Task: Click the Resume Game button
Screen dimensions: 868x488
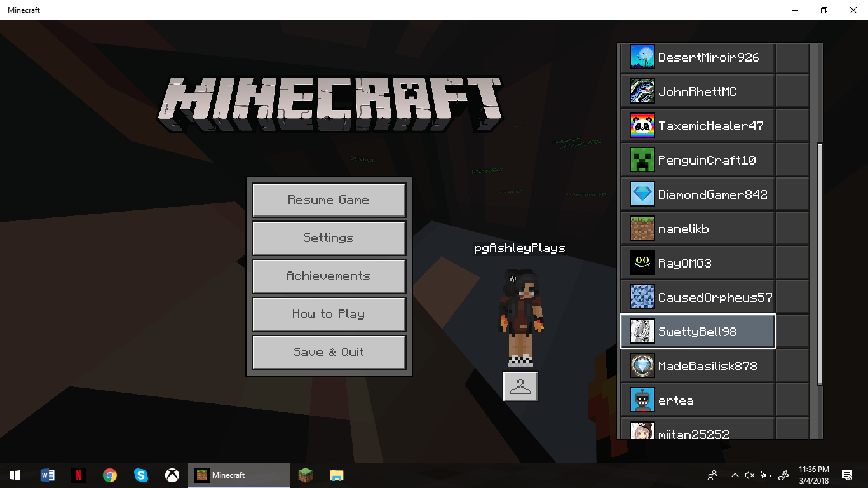Action: tap(329, 200)
